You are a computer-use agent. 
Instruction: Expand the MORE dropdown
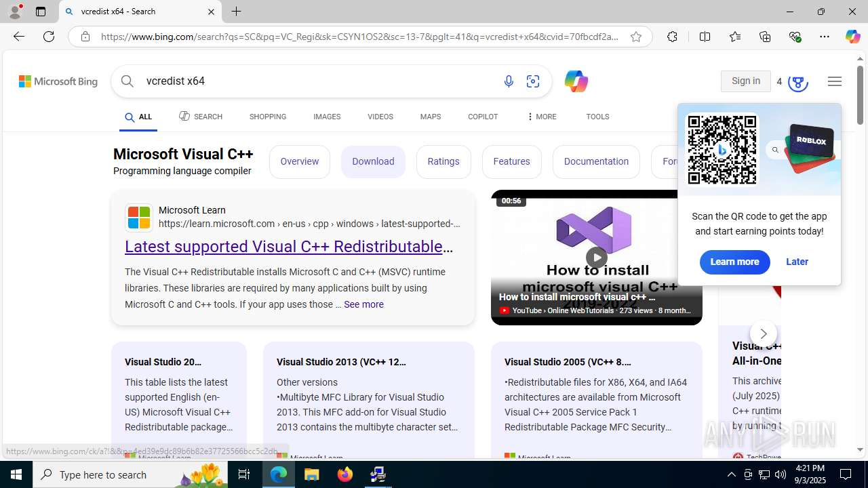(541, 117)
